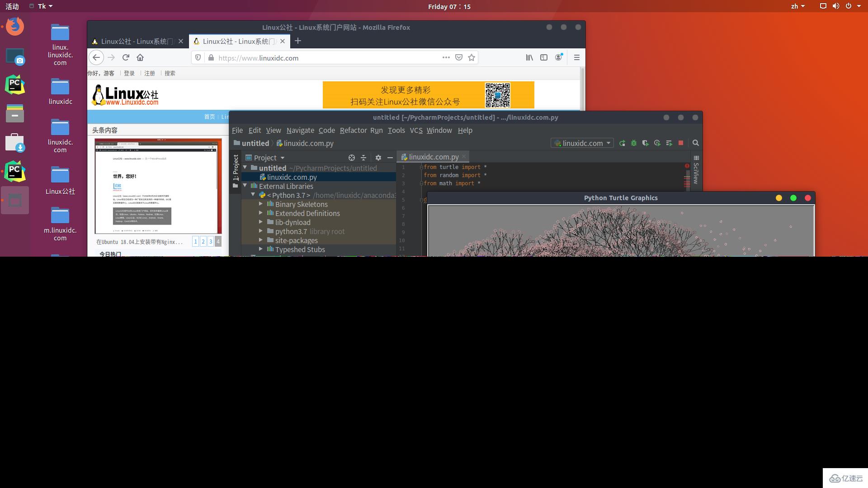The image size is (868, 488).
Task: Click the Settings gear icon in PyCharm Project panel
Action: tap(378, 158)
